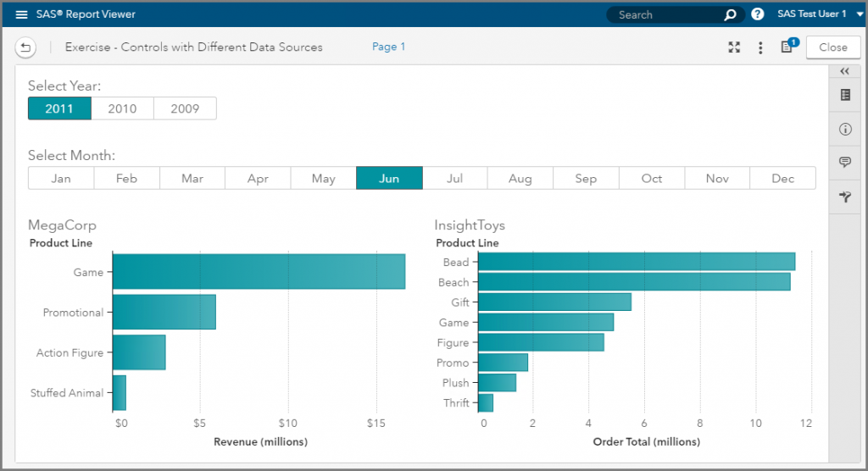Collapse the right side panel chevrons
This screenshot has width=868, height=471.
coord(844,72)
